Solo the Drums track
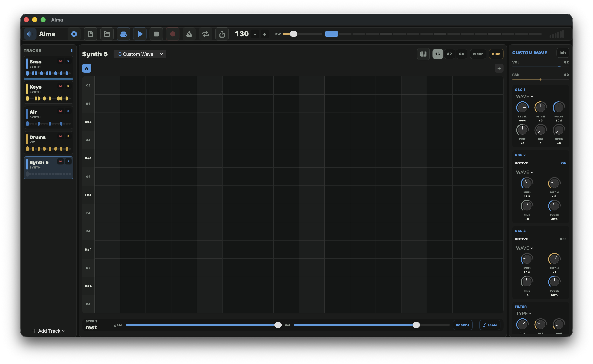 click(x=68, y=136)
